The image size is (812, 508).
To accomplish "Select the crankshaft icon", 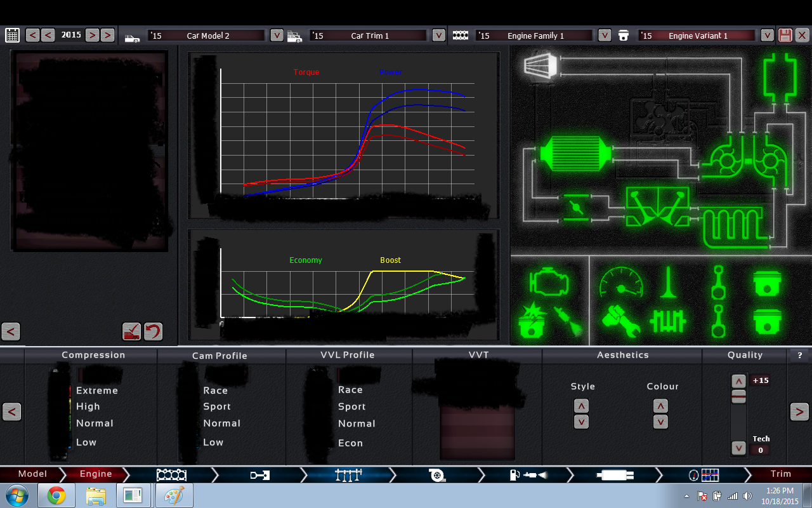I will point(668,321).
